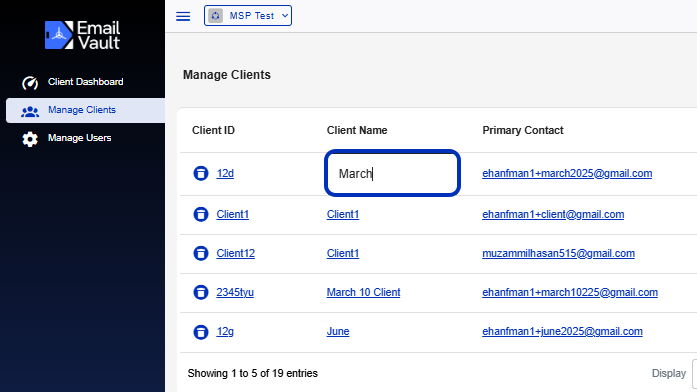Open the MSP Test dropdown
This screenshot has width=697, height=392.
coord(248,16)
